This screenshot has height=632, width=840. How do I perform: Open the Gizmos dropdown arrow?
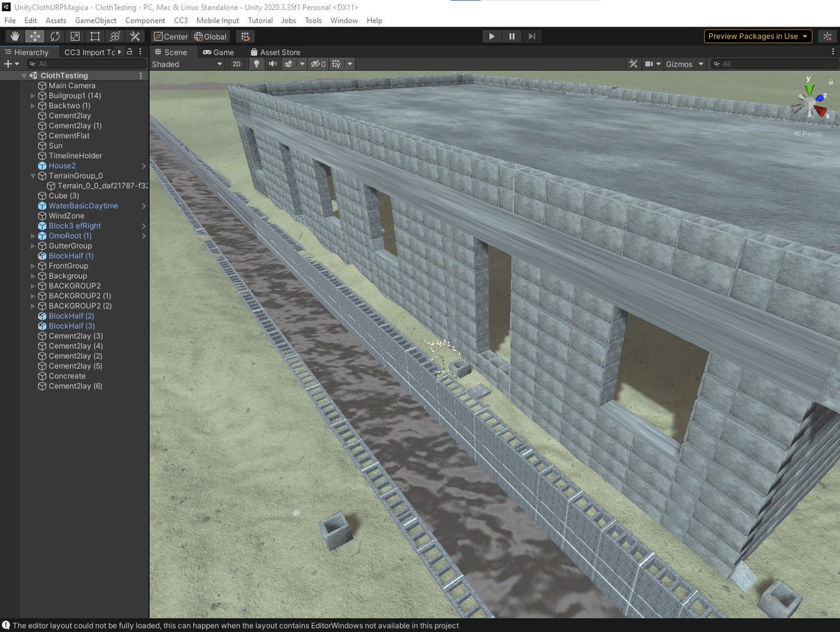tap(701, 64)
